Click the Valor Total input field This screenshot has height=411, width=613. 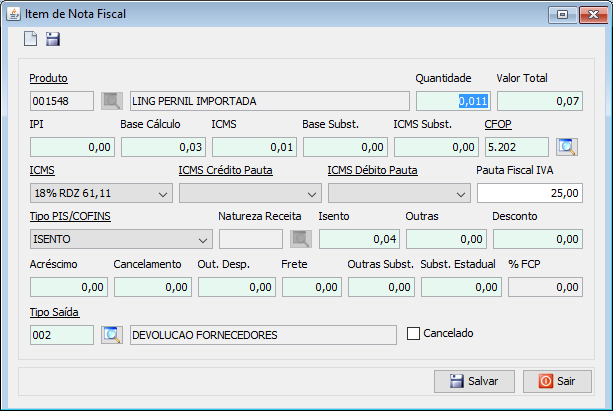click(540, 101)
